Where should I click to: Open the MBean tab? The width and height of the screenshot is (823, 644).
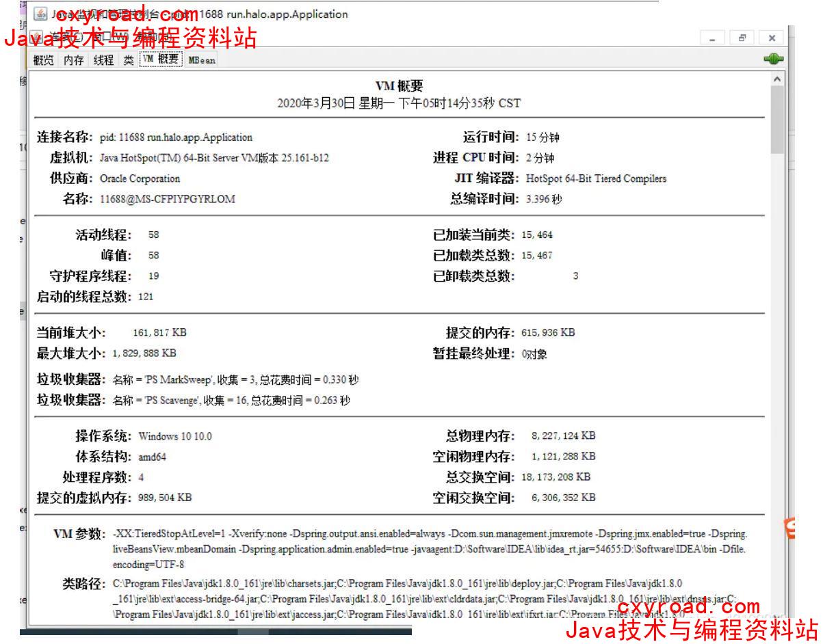coord(202,60)
